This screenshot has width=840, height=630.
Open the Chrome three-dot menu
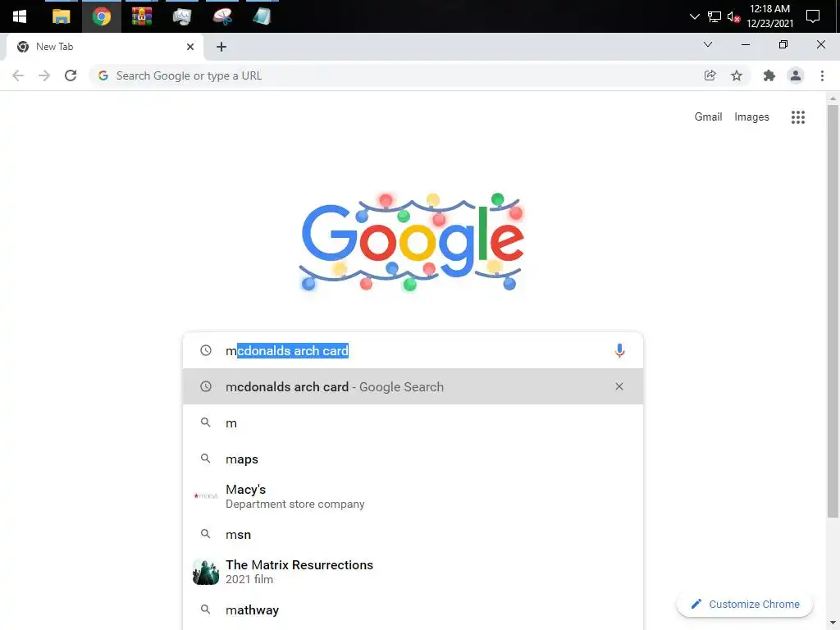822,75
